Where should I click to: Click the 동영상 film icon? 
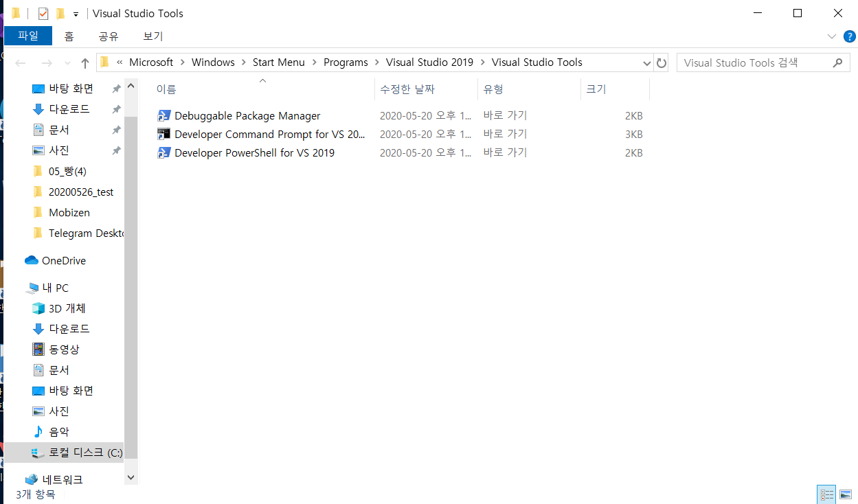38,350
